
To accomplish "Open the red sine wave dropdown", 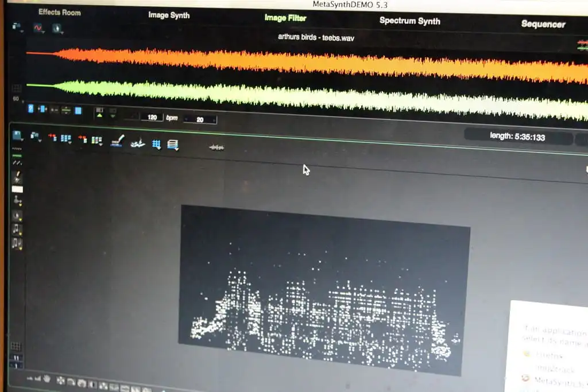I will click(x=38, y=28).
